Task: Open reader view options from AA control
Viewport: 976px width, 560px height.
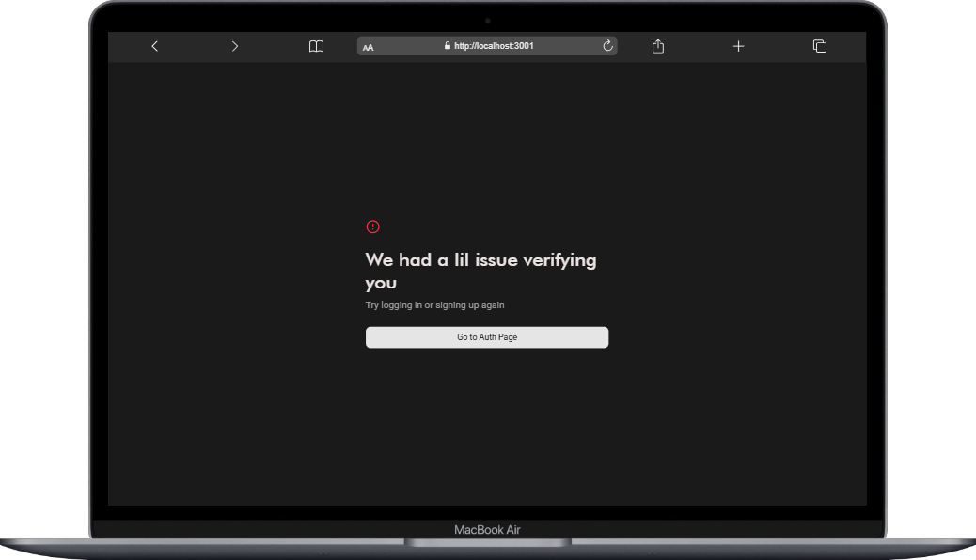Action: click(x=368, y=46)
